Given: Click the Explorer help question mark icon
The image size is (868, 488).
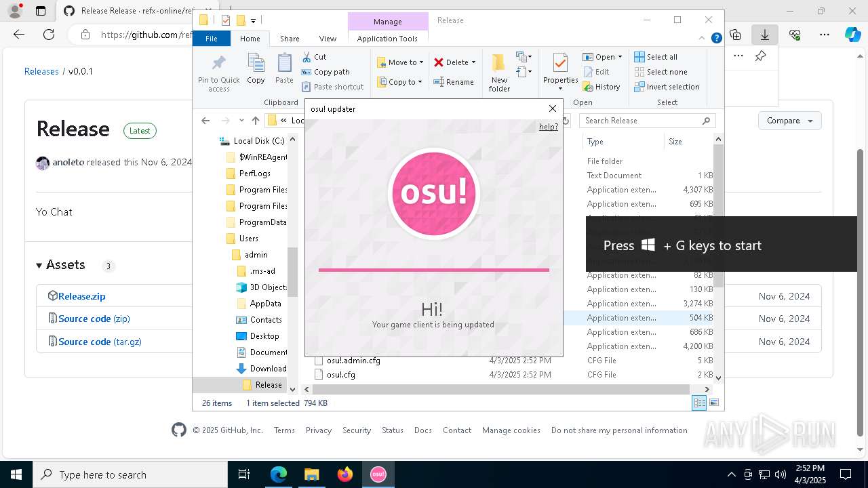Looking at the screenshot, I should [x=716, y=39].
